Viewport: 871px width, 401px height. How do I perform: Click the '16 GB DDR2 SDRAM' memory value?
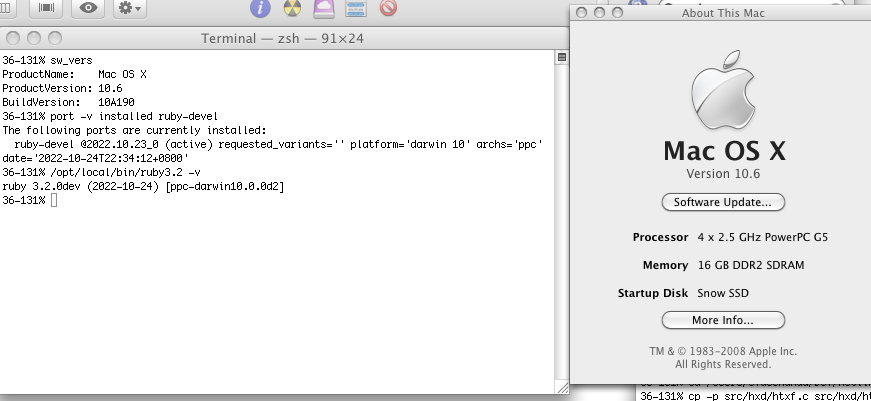coord(751,265)
